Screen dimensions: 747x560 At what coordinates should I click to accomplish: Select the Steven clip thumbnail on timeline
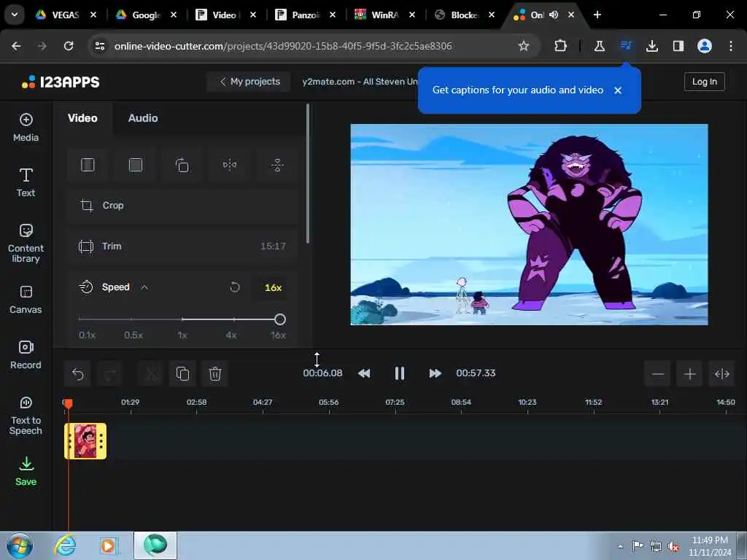tap(85, 441)
